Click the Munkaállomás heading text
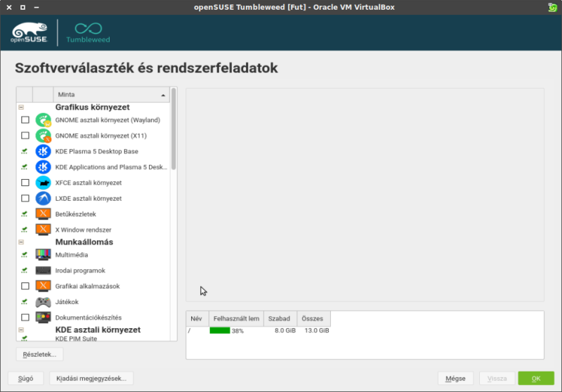The height and width of the screenshot is (392, 562). click(84, 242)
